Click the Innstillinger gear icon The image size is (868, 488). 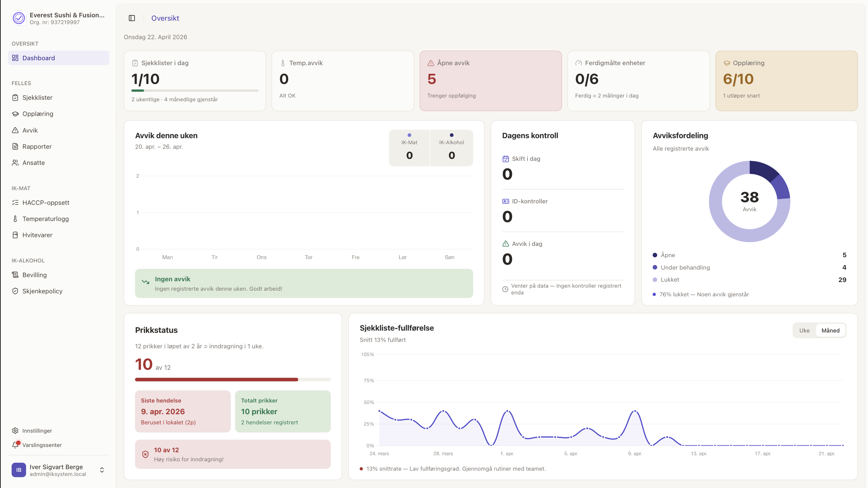pos(15,430)
